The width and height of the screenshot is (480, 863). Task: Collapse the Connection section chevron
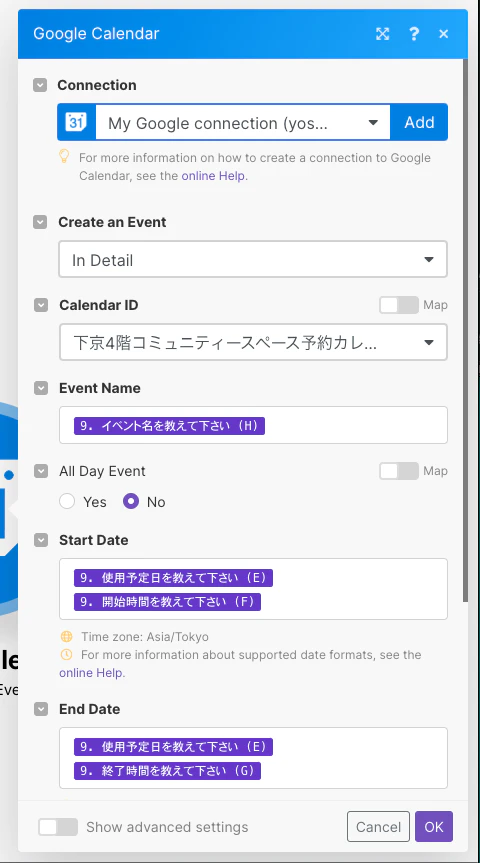click(x=40, y=85)
